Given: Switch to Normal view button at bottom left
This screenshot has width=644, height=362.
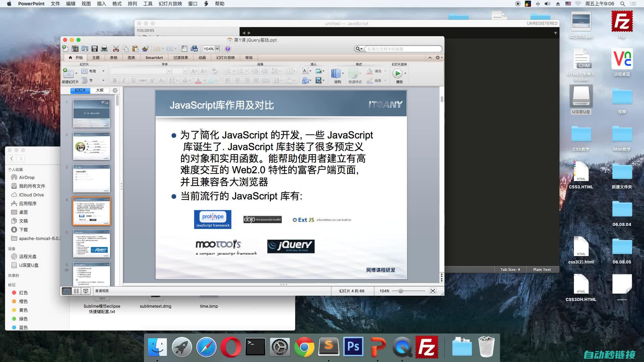Looking at the screenshot, I should click(67, 291).
